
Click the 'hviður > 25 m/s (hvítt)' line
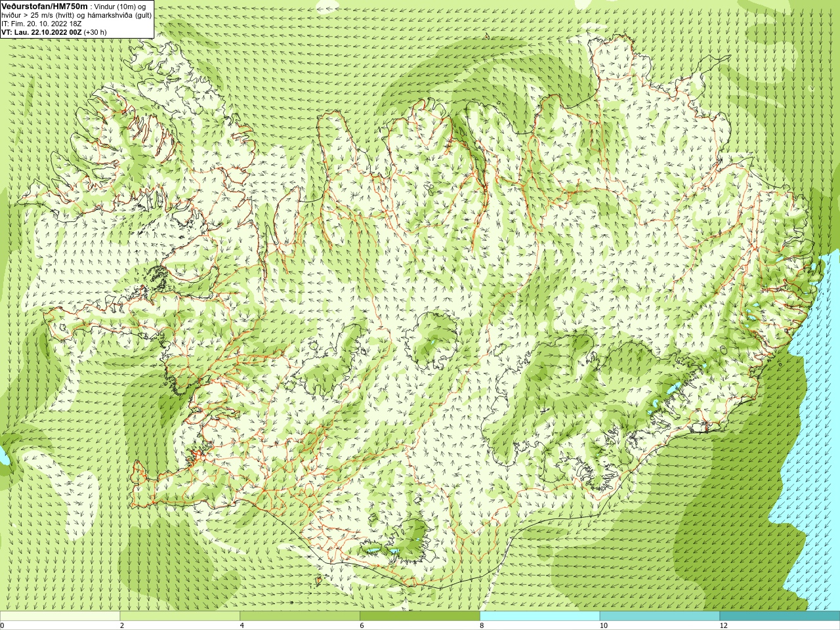[37, 14]
